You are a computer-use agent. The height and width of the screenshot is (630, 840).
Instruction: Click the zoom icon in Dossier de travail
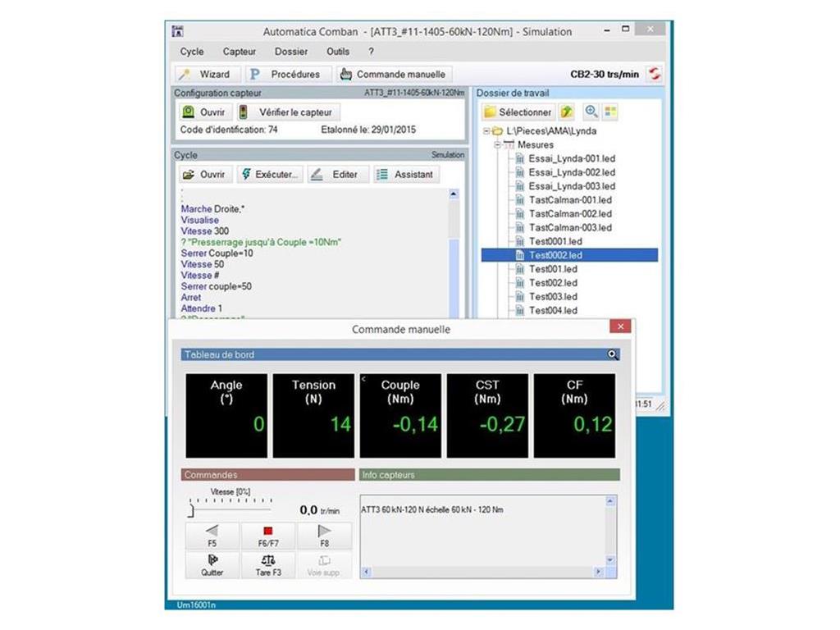pyautogui.click(x=591, y=112)
